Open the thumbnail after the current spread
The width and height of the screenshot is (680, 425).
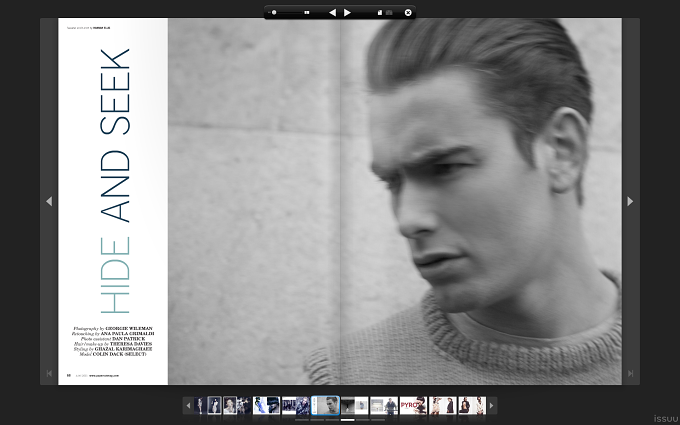coord(354,406)
